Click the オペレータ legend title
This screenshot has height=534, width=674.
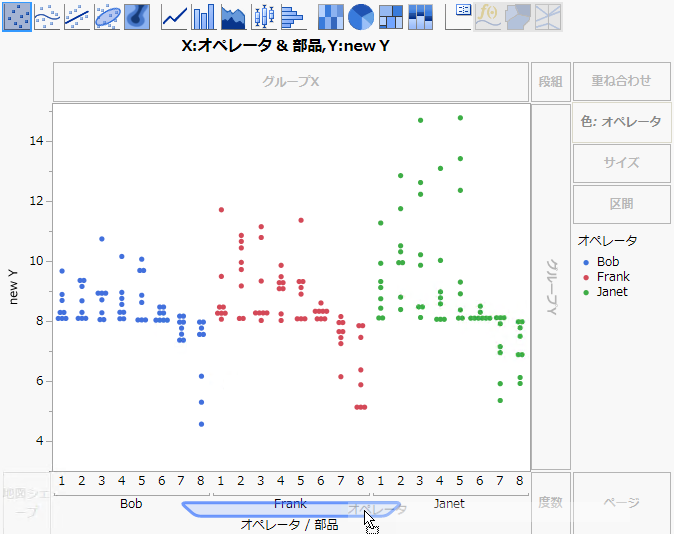click(x=607, y=241)
